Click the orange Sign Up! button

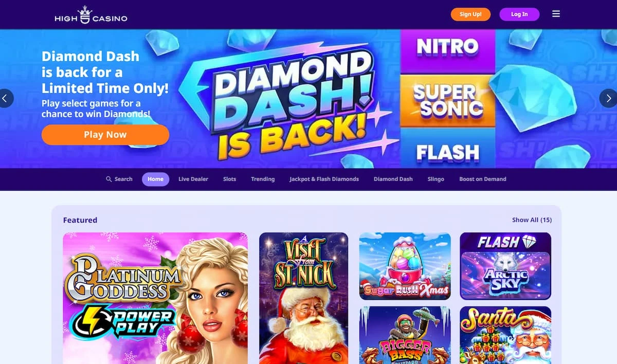coord(470,14)
